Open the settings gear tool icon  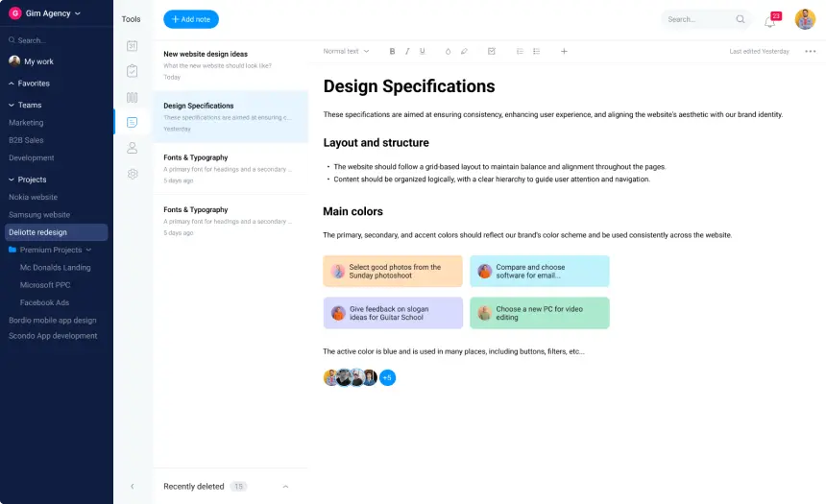(x=133, y=174)
